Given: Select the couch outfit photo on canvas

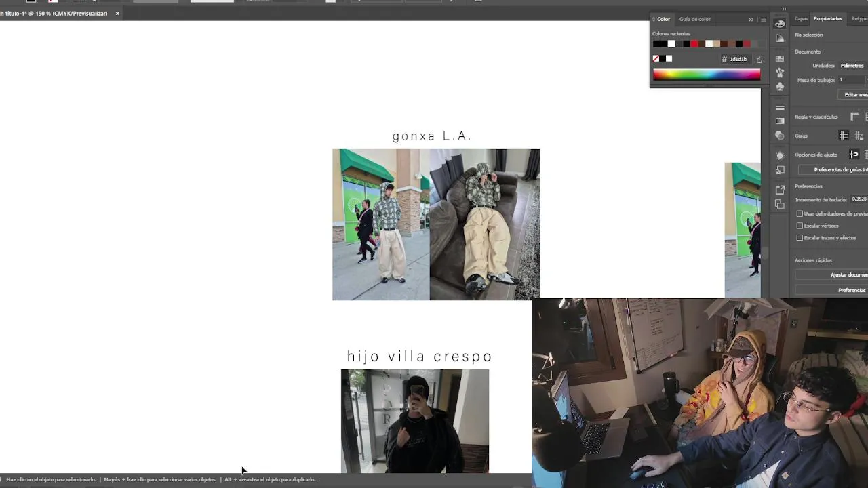Looking at the screenshot, I should [x=485, y=224].
